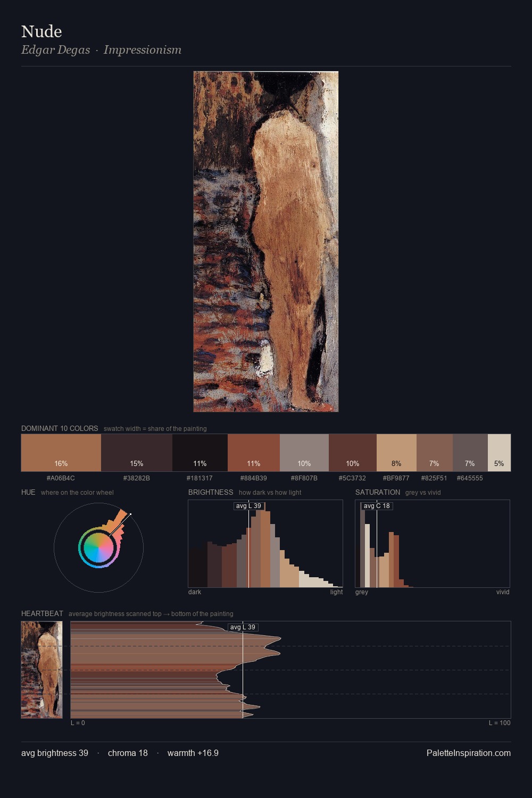The image size is (532, 798).
Task: Click the small painting thumbnail beside Heartbeat
Action: tap(41, 670)
